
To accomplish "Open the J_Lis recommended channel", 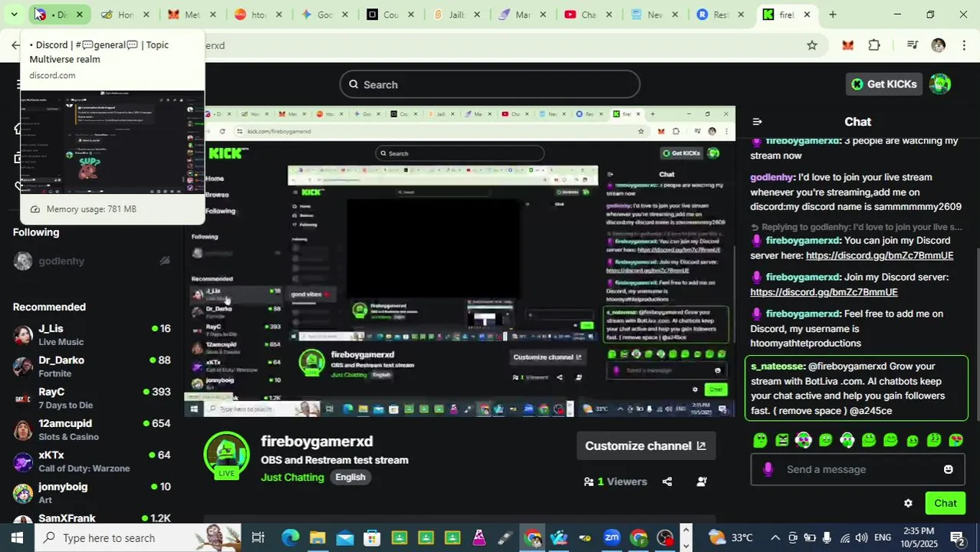I will (92, 335).
